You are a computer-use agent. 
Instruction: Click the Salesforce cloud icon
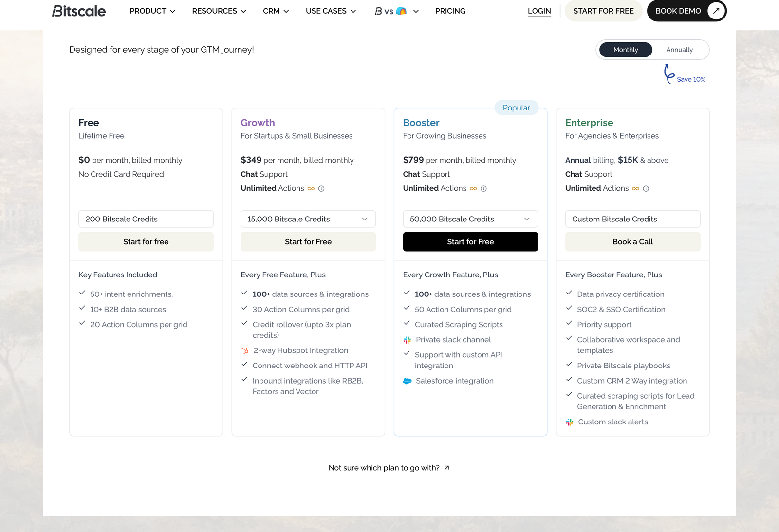tap(408, 381)
